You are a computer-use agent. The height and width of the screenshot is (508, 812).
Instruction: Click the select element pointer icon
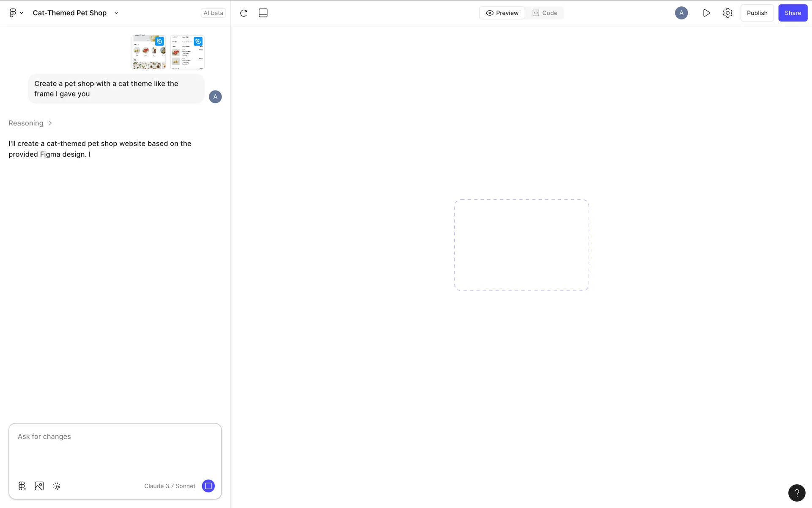[57, 486]
